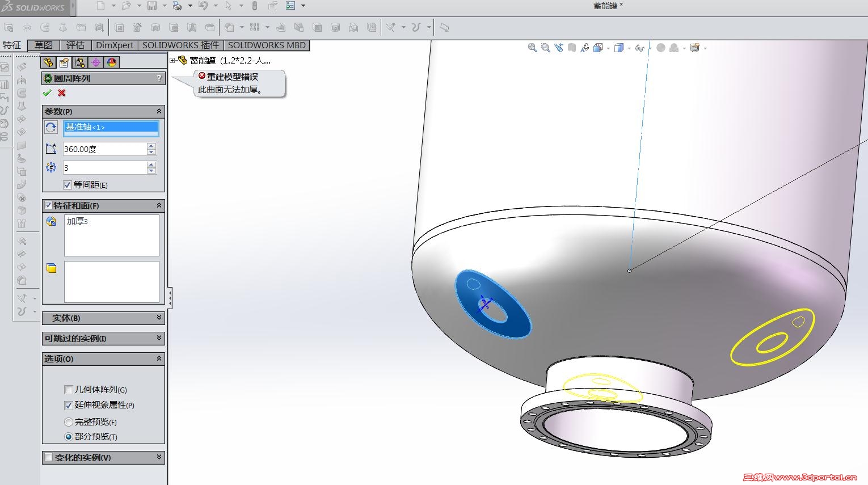Open the ConfigurationManager tab icon

coord(80,62)
